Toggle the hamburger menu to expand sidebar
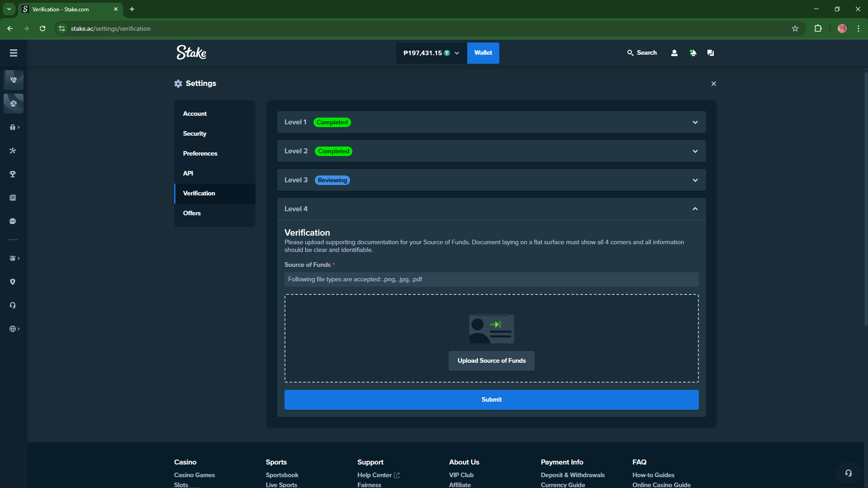The image size is (868, 488). 14,53
